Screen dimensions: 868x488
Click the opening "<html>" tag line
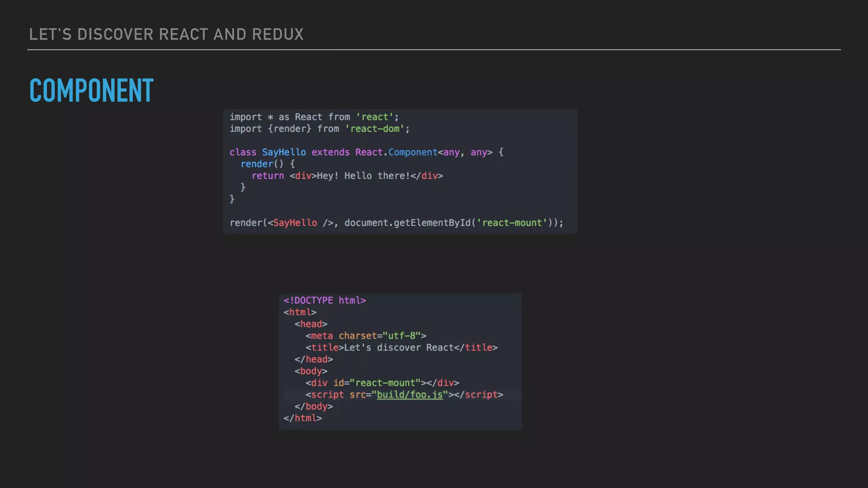300,312
